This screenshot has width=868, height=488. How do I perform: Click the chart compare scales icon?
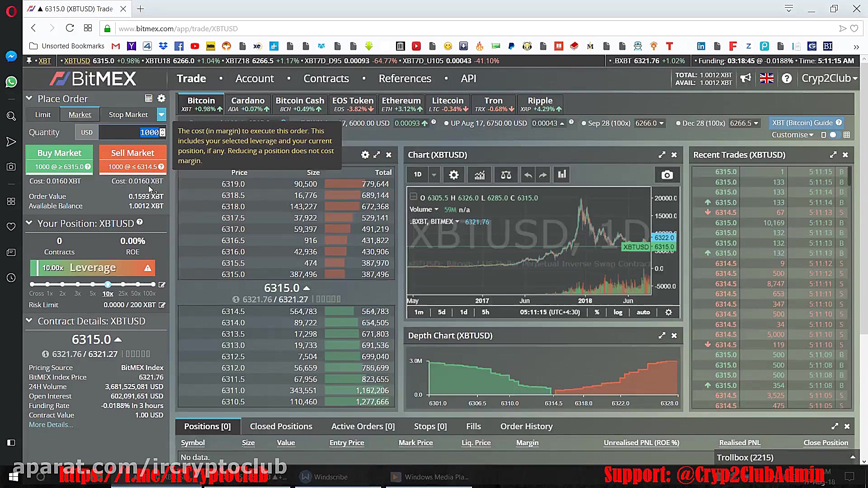pos(506,175)
